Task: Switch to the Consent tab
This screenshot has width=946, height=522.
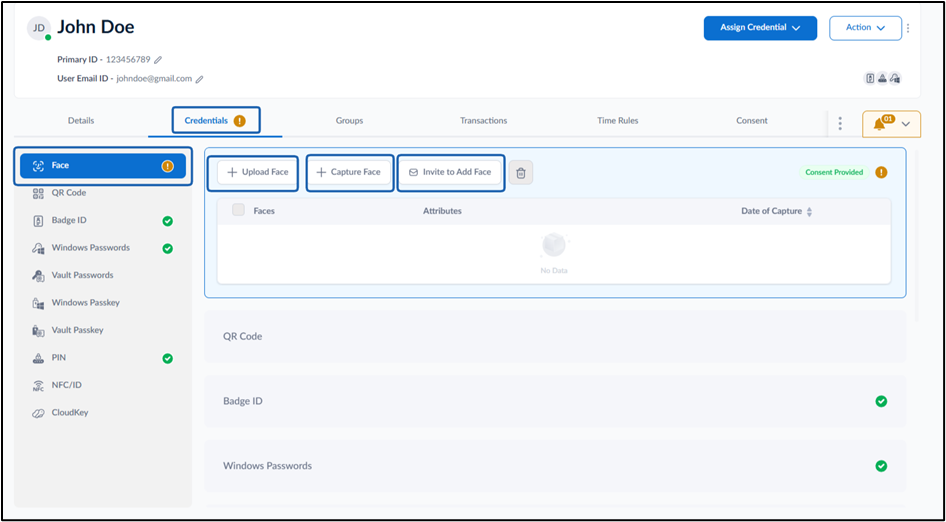Action: coord(752,121)
